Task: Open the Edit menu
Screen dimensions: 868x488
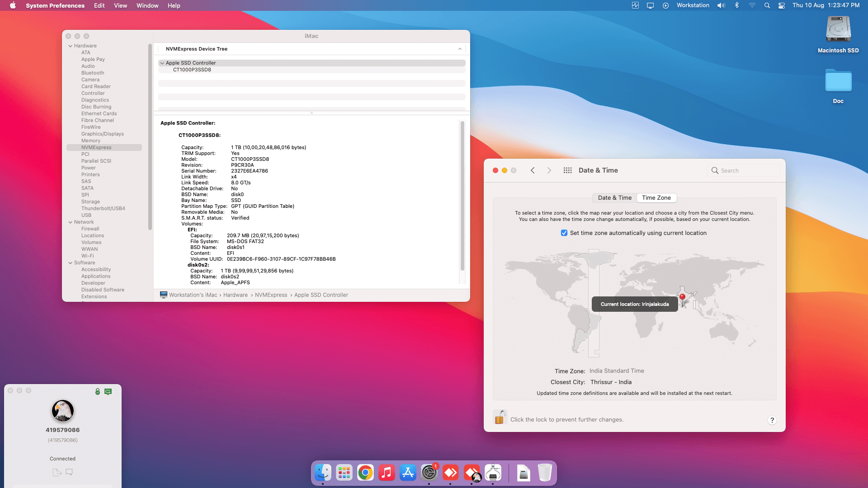Action: click(x=99, y=5)
